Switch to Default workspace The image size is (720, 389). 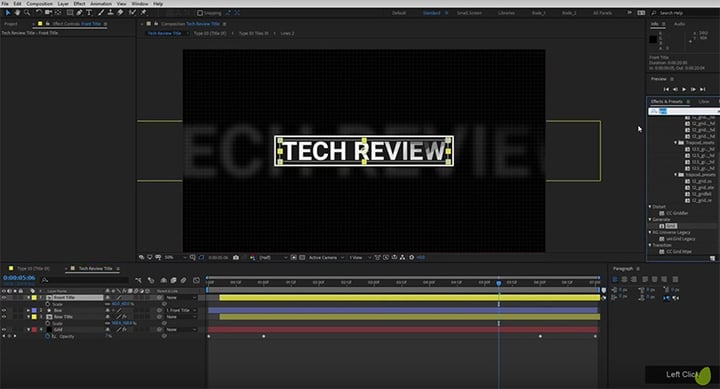(x=399, y=13)
